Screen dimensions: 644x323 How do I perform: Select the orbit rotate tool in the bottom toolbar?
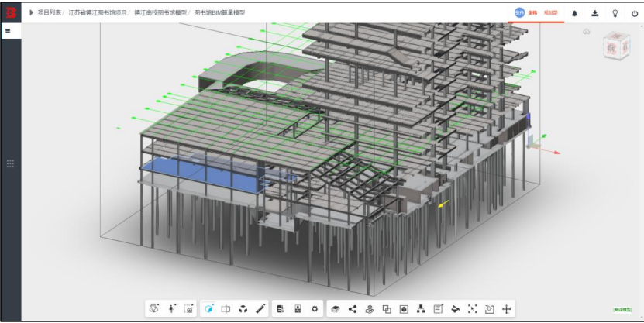[x=154, y=308]
